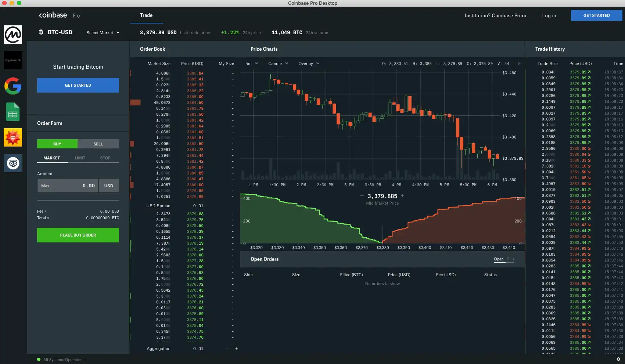Click the Fee (USD) column header
Viewport: 625px width, 364px height.
pyautogui.click(x=446, y=275)
